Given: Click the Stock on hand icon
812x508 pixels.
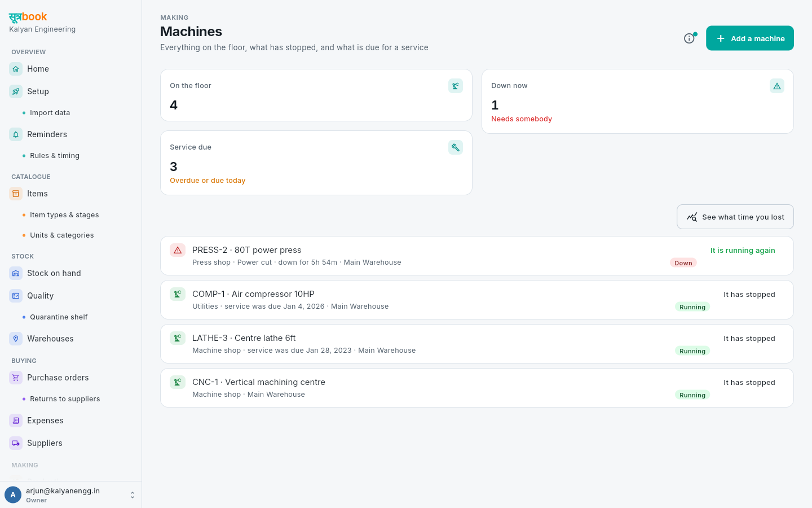Looking at the screenshot, I should point(16,273).
